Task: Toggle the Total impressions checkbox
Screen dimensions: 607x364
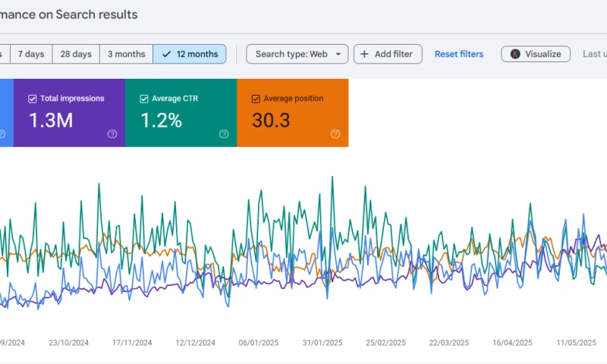Action: [x=32, y=99]
